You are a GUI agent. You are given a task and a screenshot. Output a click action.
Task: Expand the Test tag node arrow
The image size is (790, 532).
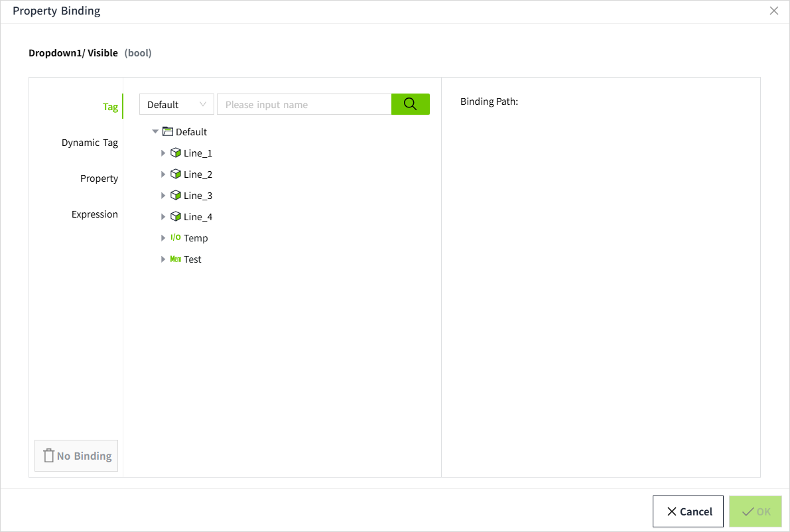tap(163, 259)
